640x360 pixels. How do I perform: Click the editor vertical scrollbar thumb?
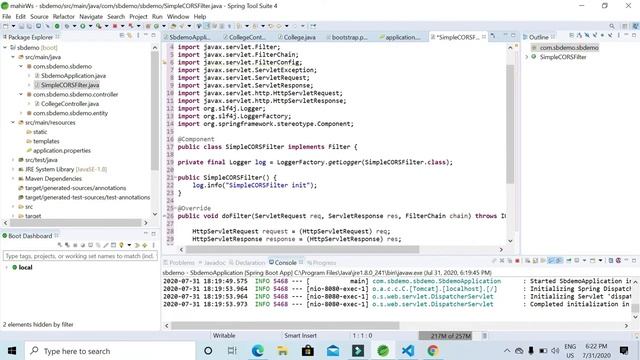(x=510, y=124)
